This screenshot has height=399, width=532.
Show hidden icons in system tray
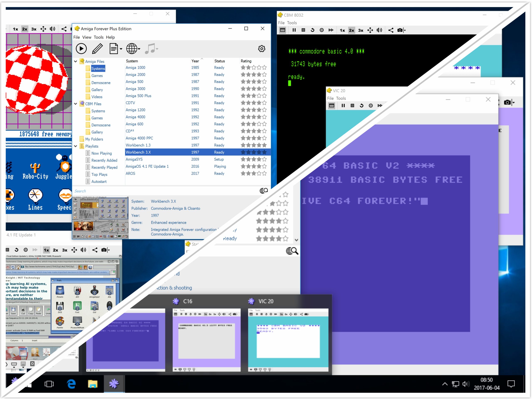pos(445,384)
